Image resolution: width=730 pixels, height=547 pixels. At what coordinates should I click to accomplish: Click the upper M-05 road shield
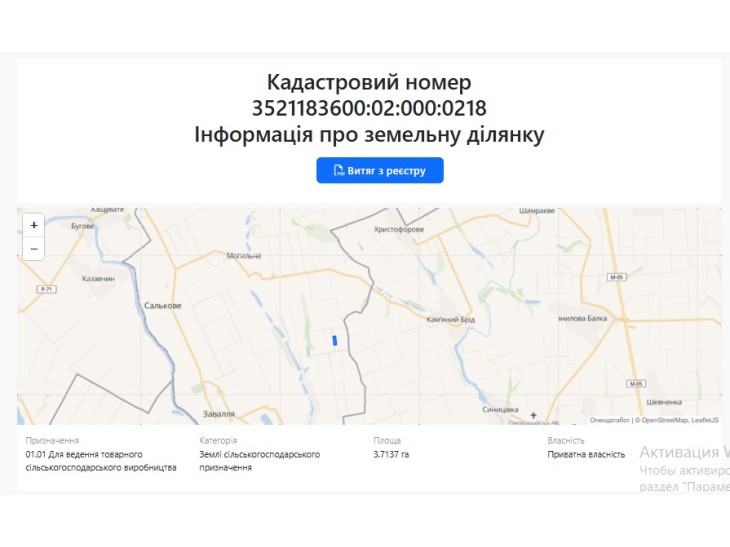coord(617,277)
